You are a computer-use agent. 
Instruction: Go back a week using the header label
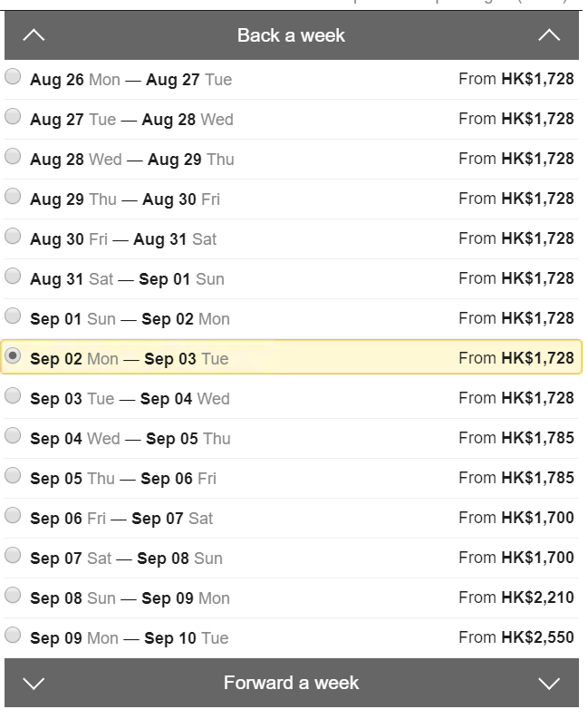tap(291, 35)
